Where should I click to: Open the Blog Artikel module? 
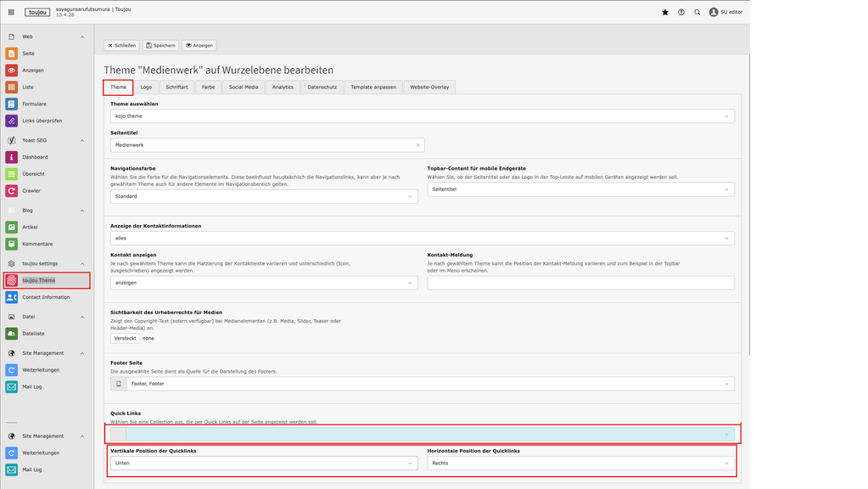(x=30, y=227)
